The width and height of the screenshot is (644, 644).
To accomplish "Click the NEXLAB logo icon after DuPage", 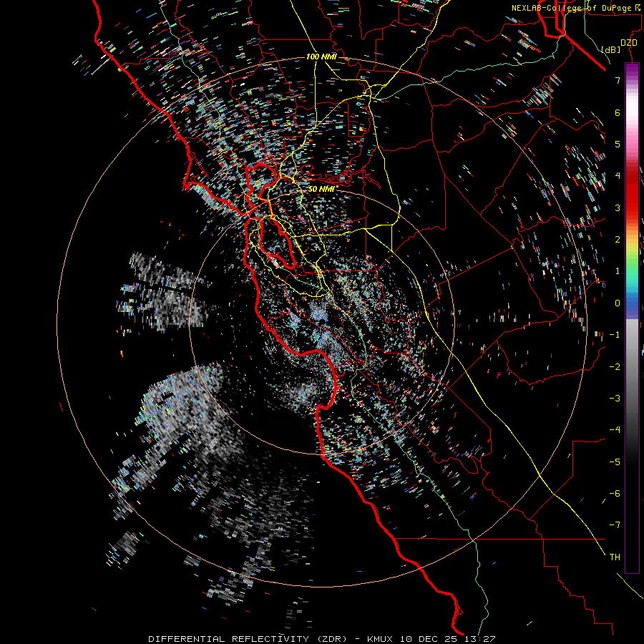I will click(638, 7).
